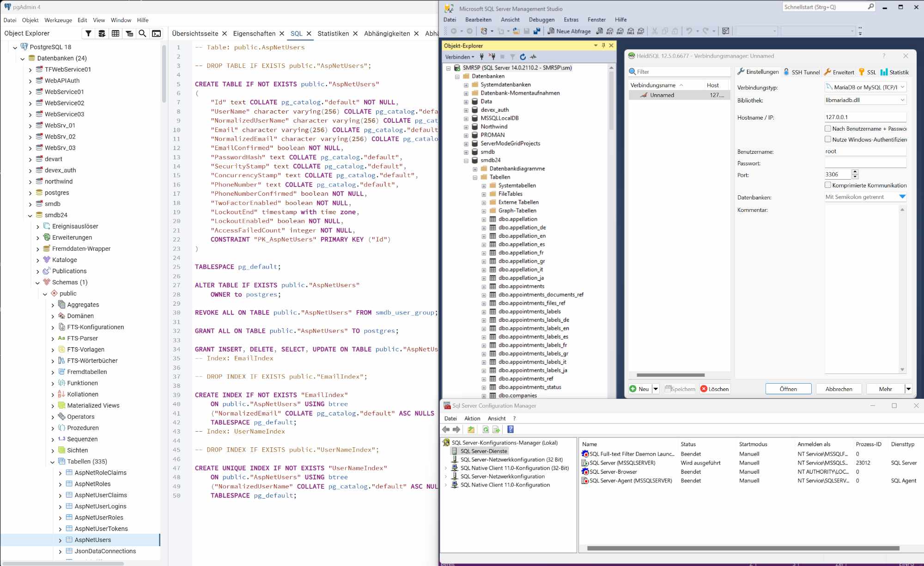Switch to the Statistiken tab in pgAdmin
924x566 pixels.
[333, 33]
